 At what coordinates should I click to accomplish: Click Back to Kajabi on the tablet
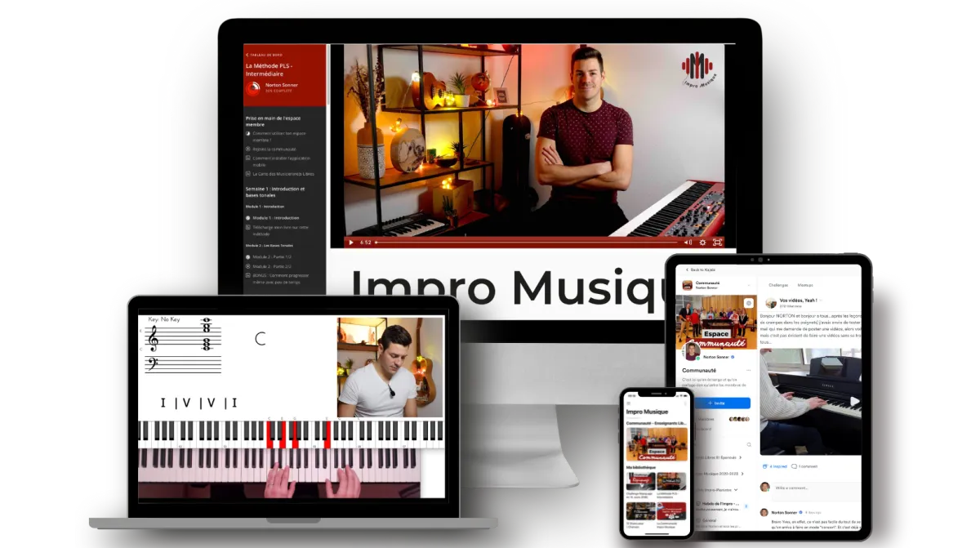701,270
